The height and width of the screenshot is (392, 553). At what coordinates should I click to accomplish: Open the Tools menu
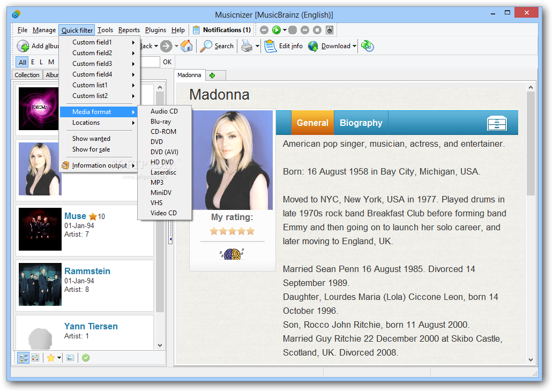click(x=105, y=30)
